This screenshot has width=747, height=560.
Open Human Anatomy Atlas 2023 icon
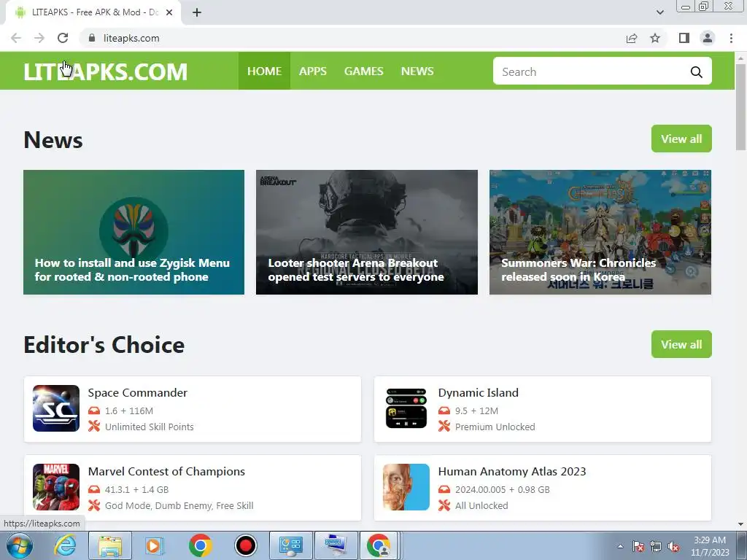pos(406,487)
